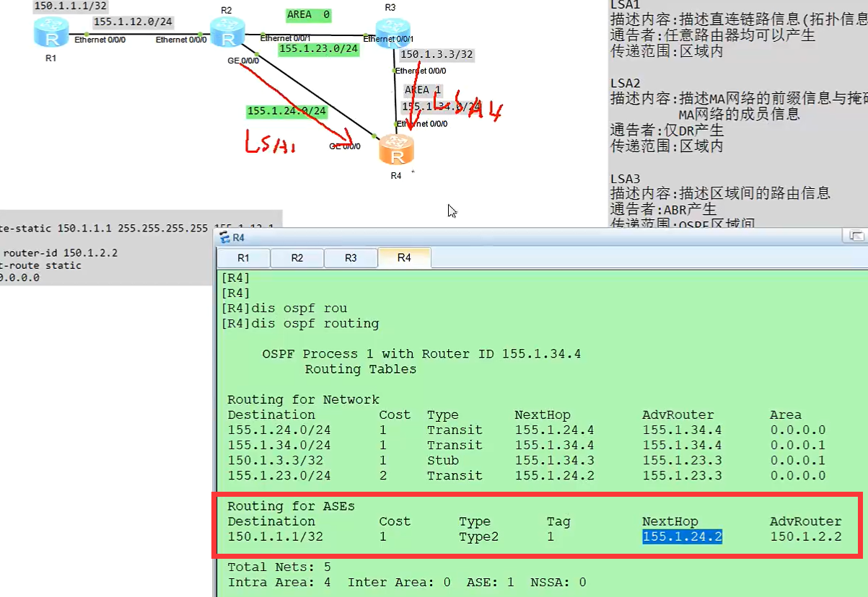The width and height of the screenshot is (868, 597).
Task: Open the R3 console tab
Action: click(351, 257)
